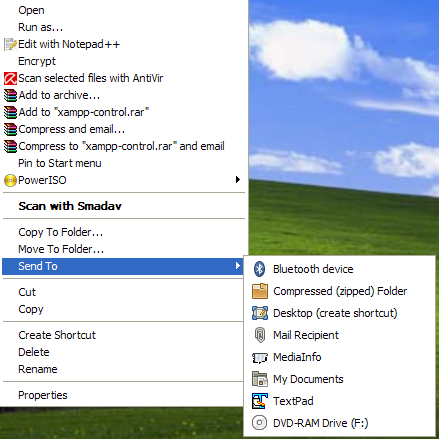Click the WinRAR icon beside Add to "xampp-control.rar"
Screen dimensions: 439x439
10,112
